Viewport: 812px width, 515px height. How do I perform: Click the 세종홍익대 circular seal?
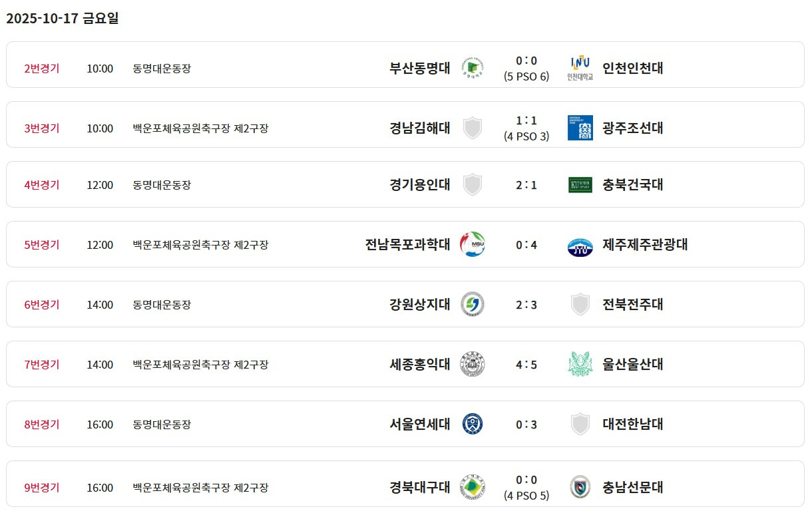(x=473, y=364)
